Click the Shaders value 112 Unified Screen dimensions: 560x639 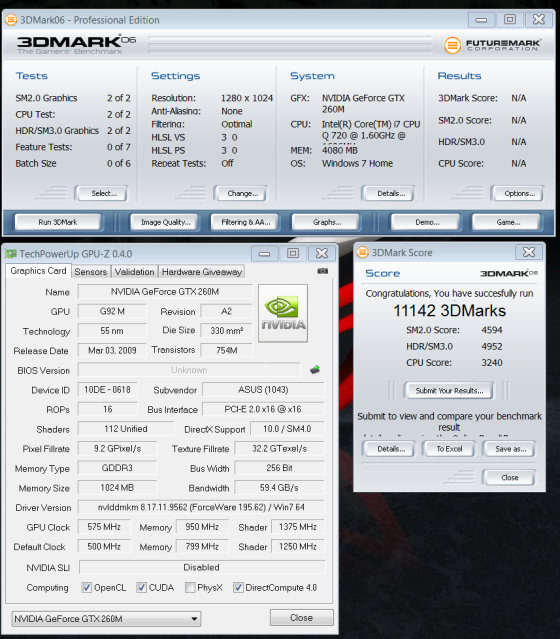click(126, 429)
